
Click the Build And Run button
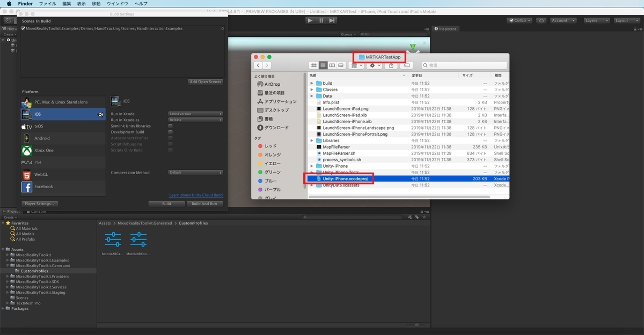point(204,204)
